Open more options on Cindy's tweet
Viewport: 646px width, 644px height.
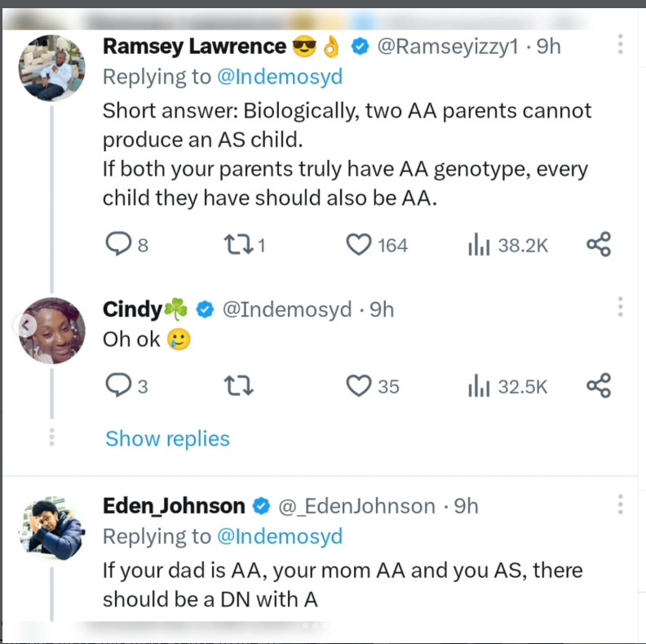pyautogui.click(x=621, y=308)
